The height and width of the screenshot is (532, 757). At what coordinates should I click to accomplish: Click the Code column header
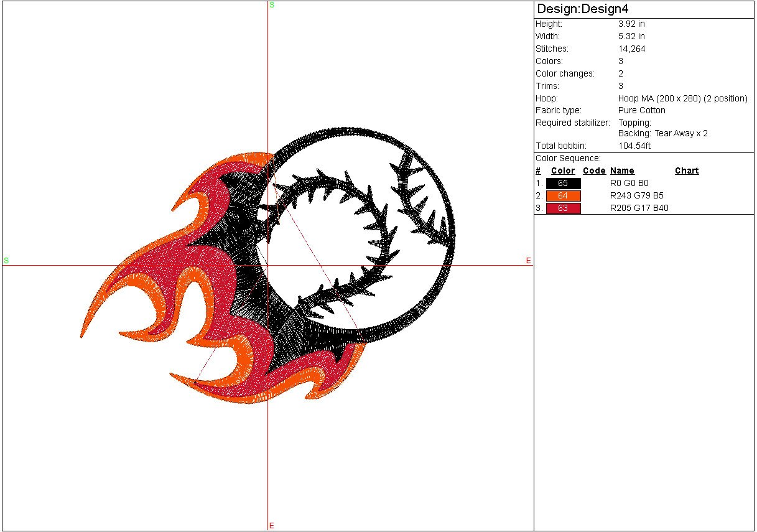(594, 170)
